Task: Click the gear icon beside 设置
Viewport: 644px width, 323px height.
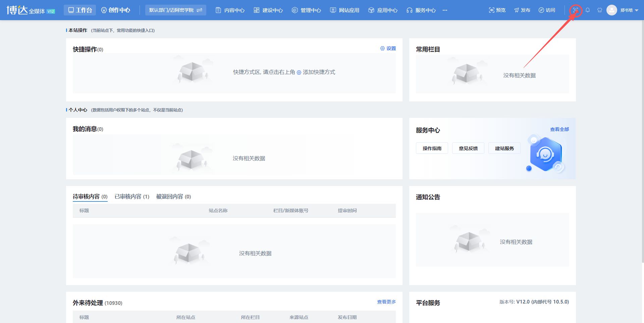Action: 382,48
